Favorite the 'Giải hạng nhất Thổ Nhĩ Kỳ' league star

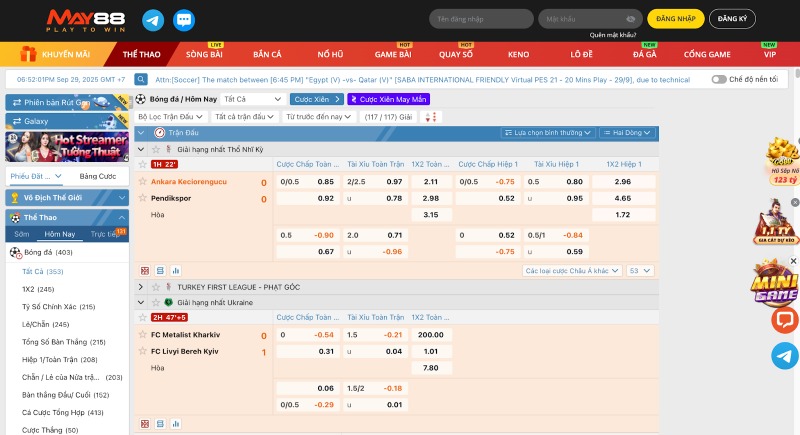155,149
